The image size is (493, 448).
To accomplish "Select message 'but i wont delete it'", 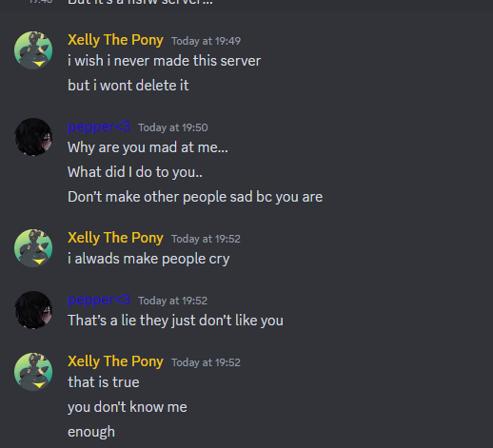I will 128,86.
